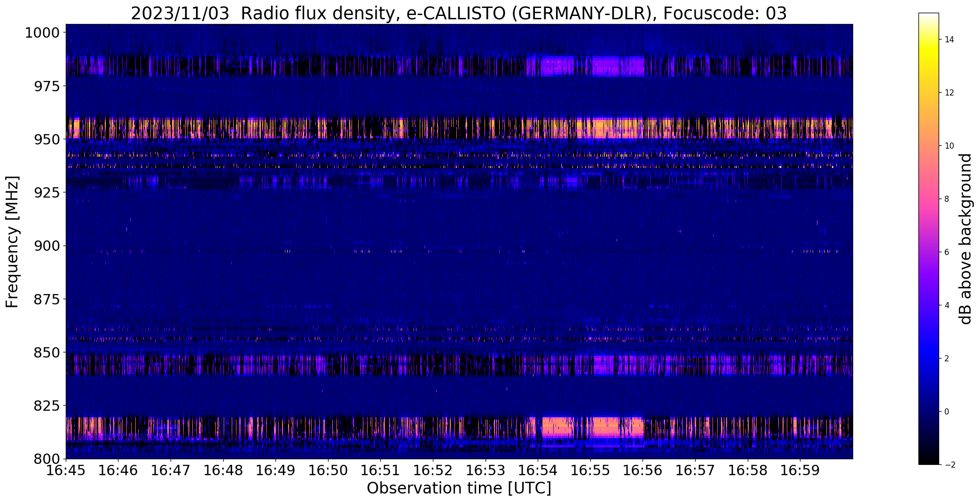
Task: Click the 800 frequency tick label
Action: click(47, 459)
